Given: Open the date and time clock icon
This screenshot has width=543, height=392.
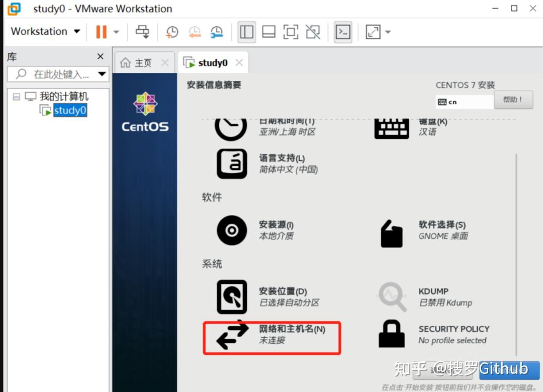Looking at the screenshot, I should (231, 129).
